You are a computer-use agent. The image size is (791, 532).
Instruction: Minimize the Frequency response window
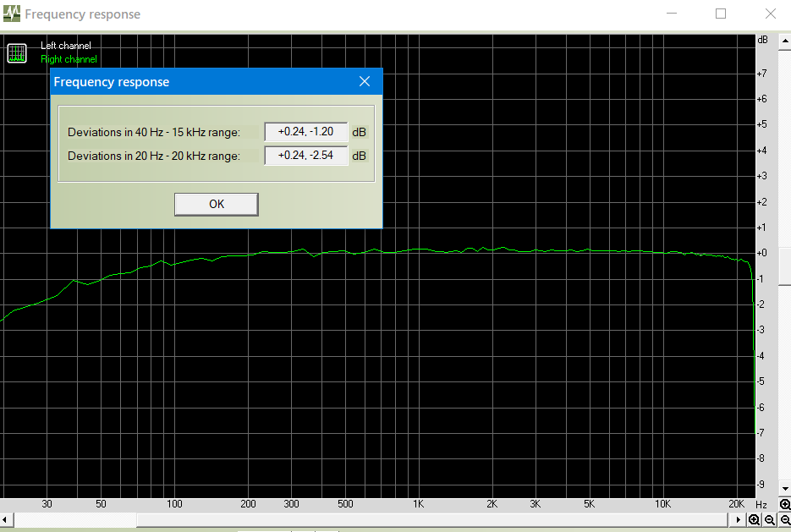tap(672, 14)
